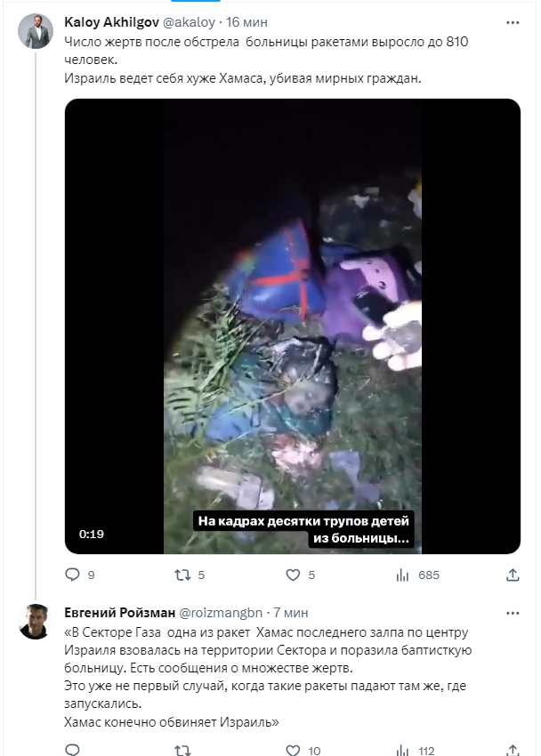Open the @roizmangbn handle link

tap(222, 612)
